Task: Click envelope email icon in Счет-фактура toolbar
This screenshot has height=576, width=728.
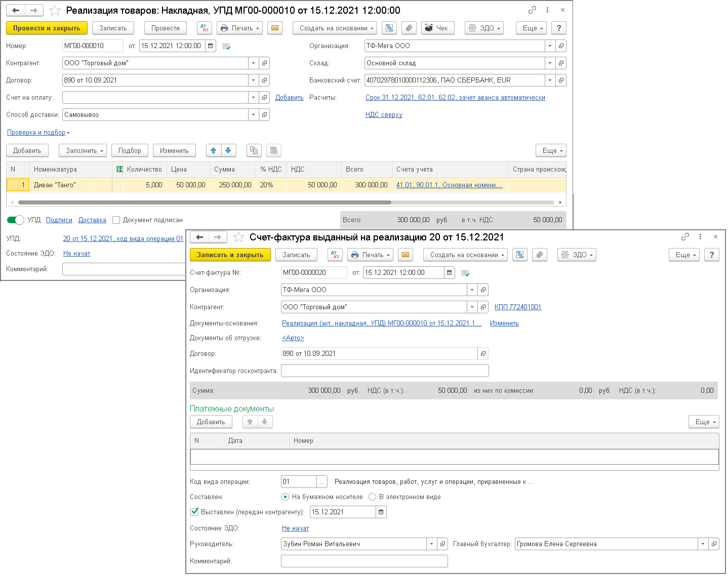Action: tap(405, 255)
